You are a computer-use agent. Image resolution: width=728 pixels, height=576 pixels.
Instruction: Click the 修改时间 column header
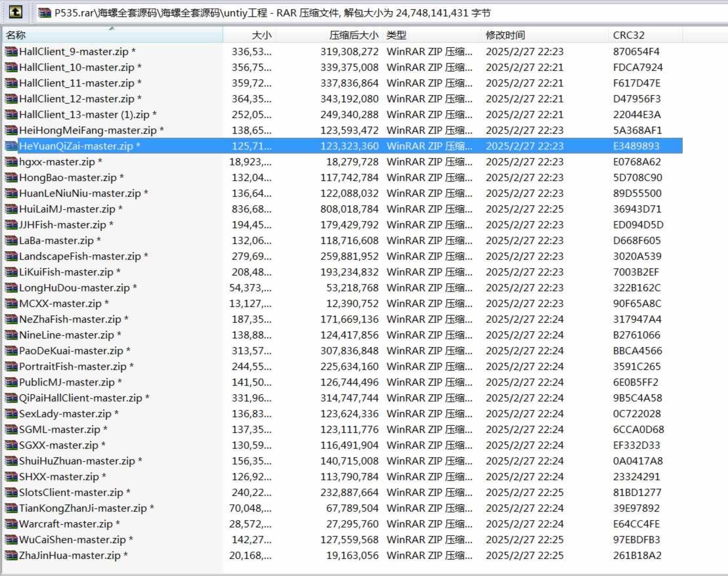(544, 35)
